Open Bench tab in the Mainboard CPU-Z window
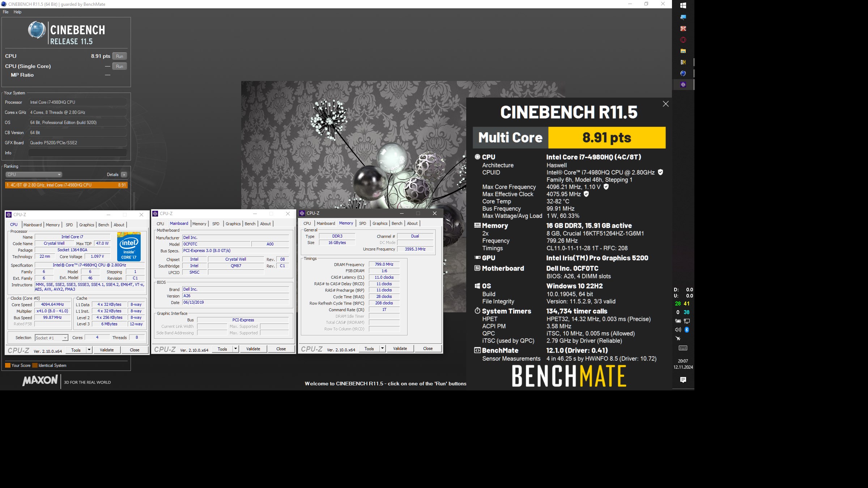This screenshot has width=868, height=488. [x=250, y=224]
